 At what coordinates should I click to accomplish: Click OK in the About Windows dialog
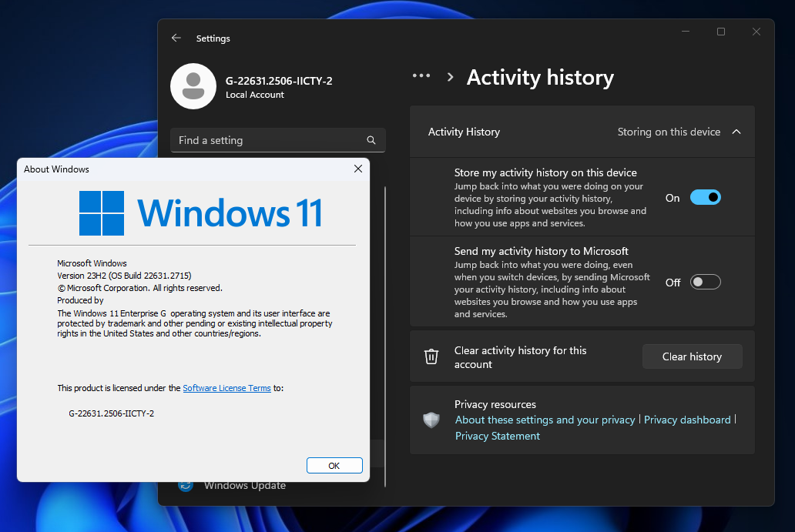[x=334, y=466]
